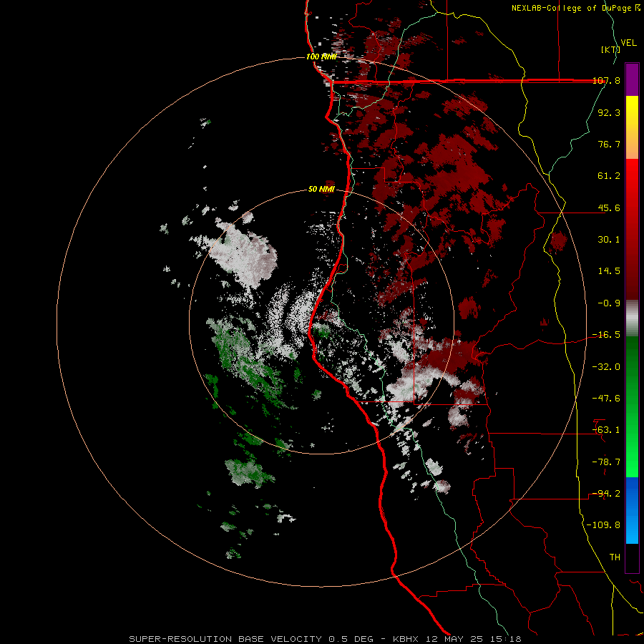Pick the yellow-orange gradient segment of color bar
This screenshot has width=644, height=644.
[632, 127]
